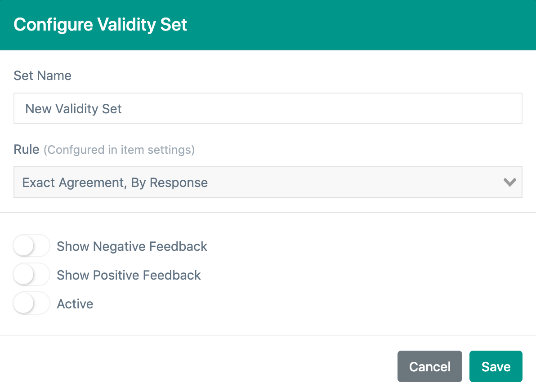Click the Show Negative Feedback label
The height and width of the screenshot is (392, 536).
pyautogui.click(x=132, y=246)
